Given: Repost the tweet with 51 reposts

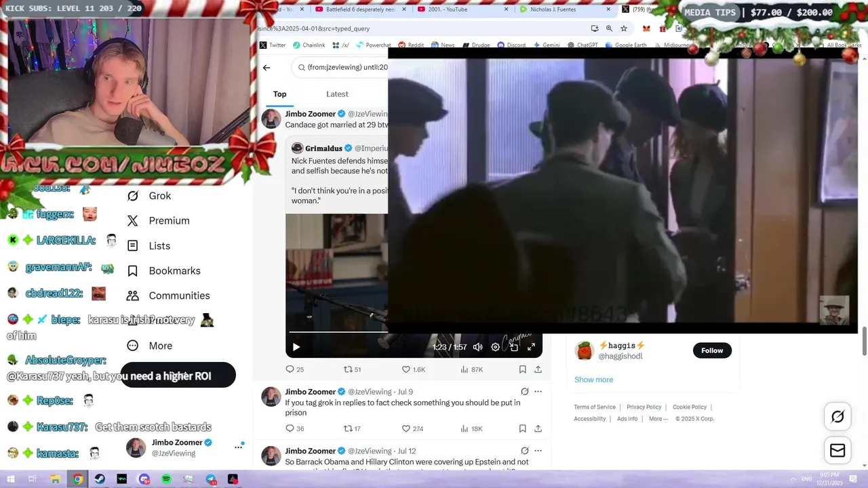Looking at the screenshot, I should coord(353,369).
